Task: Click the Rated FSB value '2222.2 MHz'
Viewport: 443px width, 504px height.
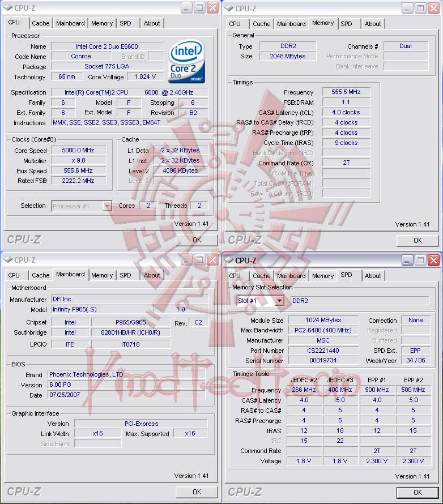Action: coord(78,181)
